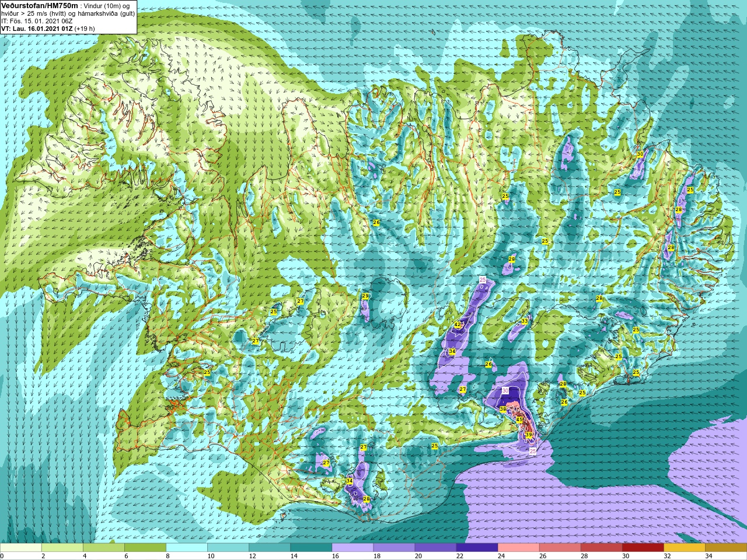This screenshot has height=560, width=747.
Task: Click the 32–34 m/s yellow legend swatch
Action: click(x=684, y=548)
